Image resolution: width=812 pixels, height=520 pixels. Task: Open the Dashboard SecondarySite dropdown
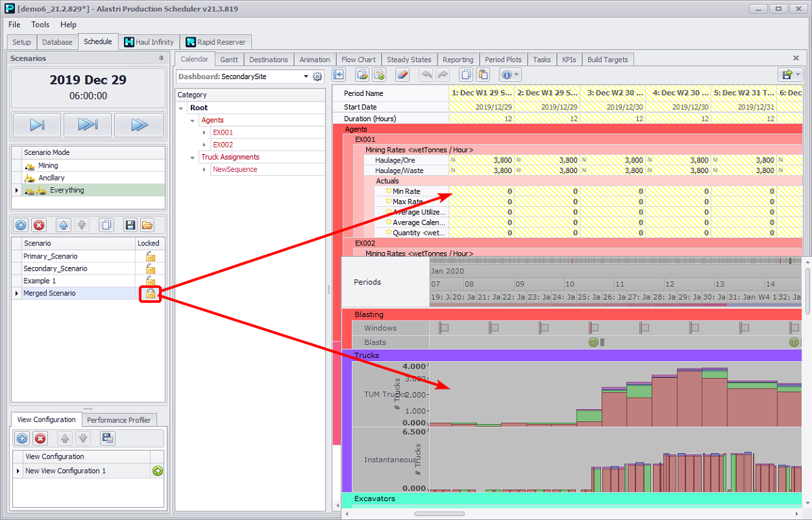pos(306,77)
